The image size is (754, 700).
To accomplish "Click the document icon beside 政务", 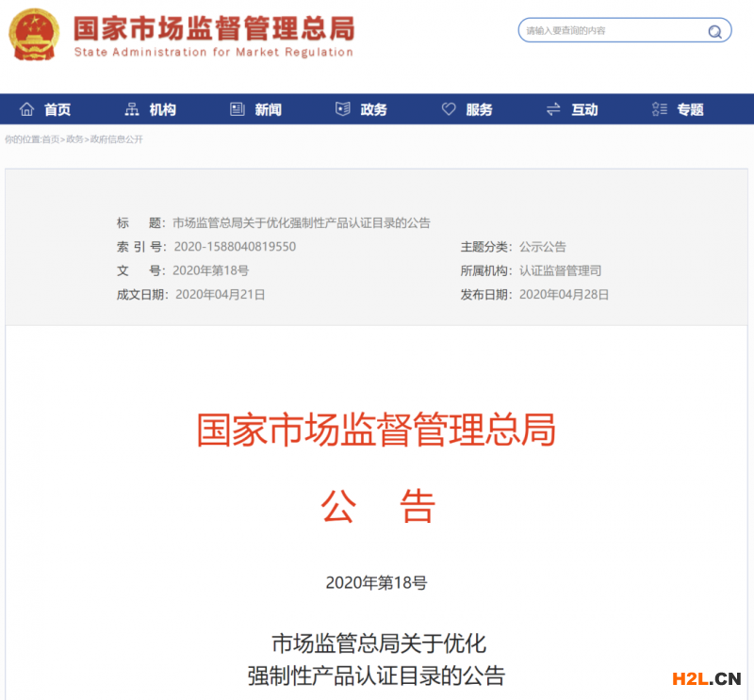I will click(x=343, y=109).
